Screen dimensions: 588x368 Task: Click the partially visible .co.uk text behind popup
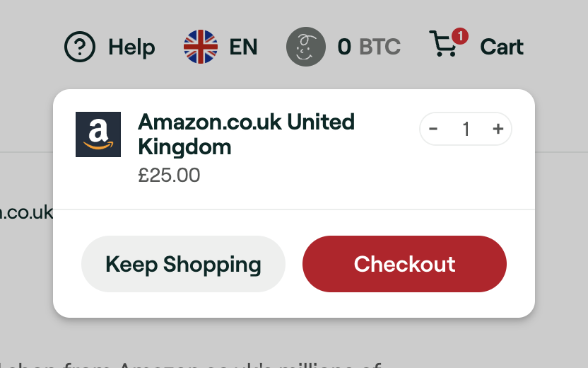tap(26, 212)
